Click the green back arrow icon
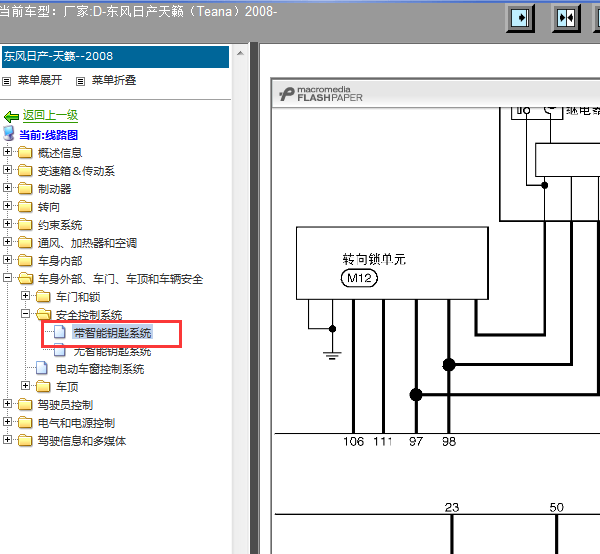This screenshot has width=600, height=554. click(11, 116)
